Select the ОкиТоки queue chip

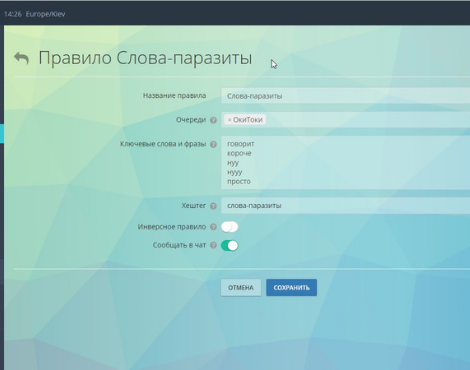tap(245, 120)
